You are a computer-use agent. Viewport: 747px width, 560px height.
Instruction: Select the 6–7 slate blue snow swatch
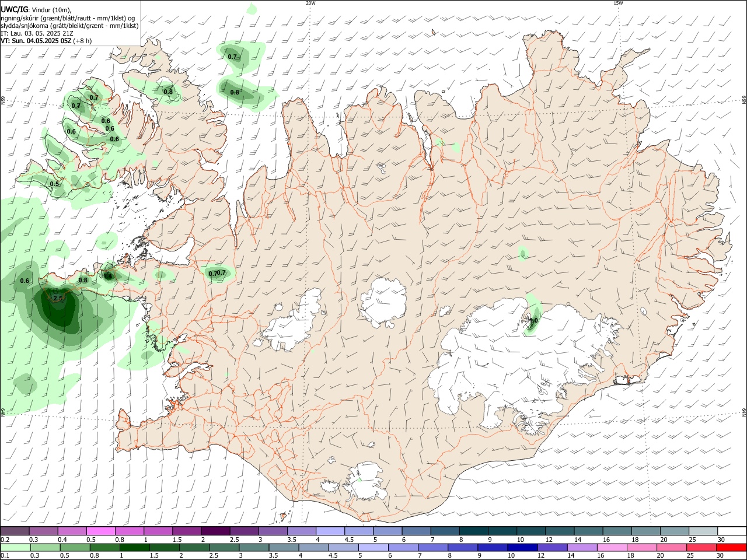pos(417,531)
